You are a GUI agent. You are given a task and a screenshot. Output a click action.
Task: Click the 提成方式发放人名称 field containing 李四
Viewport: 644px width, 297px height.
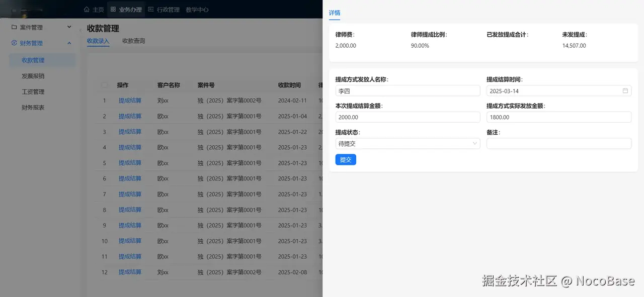(408, 91)
